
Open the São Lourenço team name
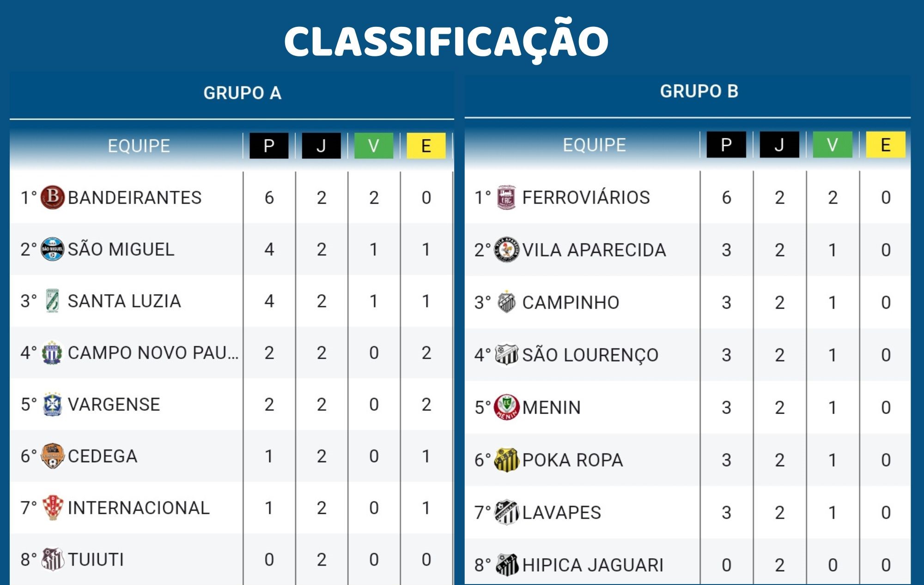pyautogui.click(x=590, y=355)
